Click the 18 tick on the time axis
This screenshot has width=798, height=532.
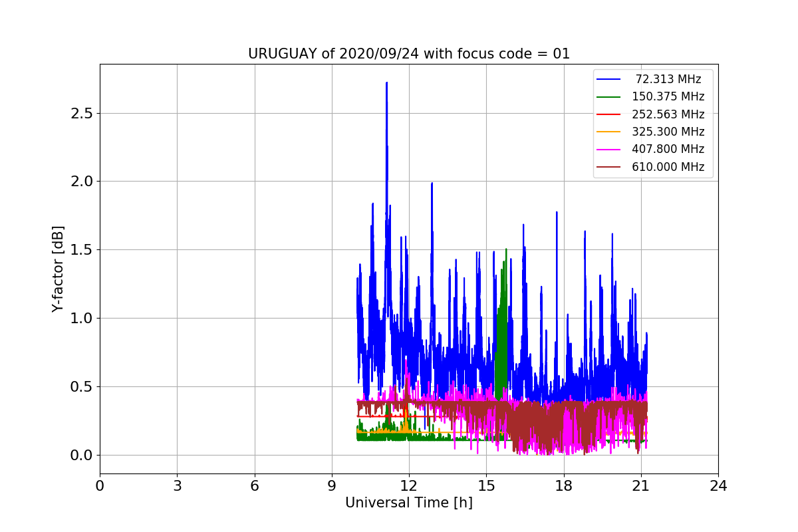(564, 486)
